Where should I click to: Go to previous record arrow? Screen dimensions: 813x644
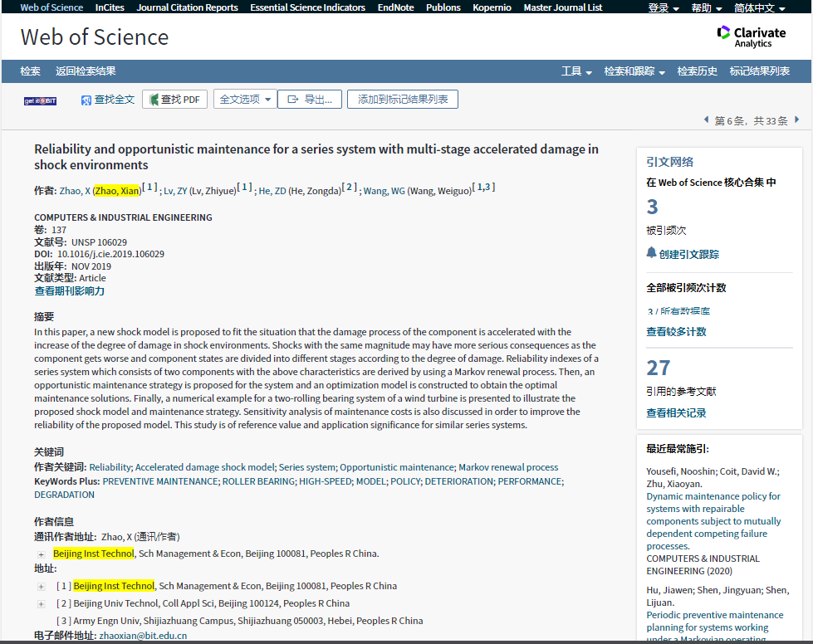(x=706, y=120)
